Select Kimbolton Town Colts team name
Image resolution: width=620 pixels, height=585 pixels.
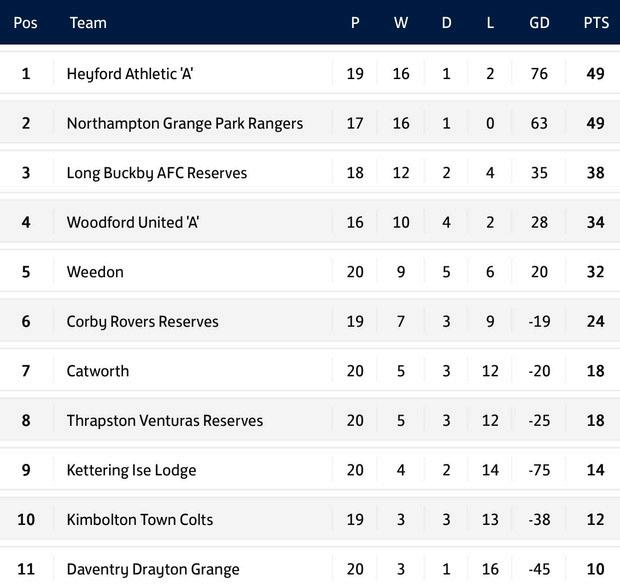point(140,520)
